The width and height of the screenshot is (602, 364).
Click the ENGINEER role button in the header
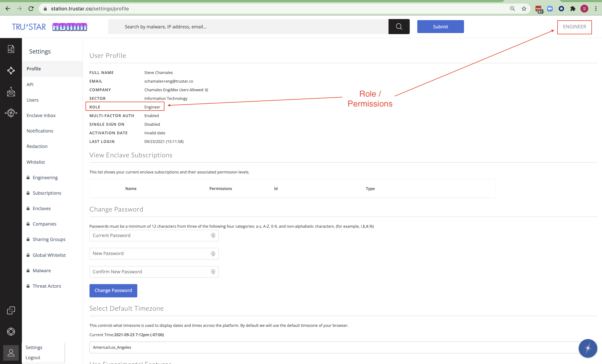[x=574, y=27]
